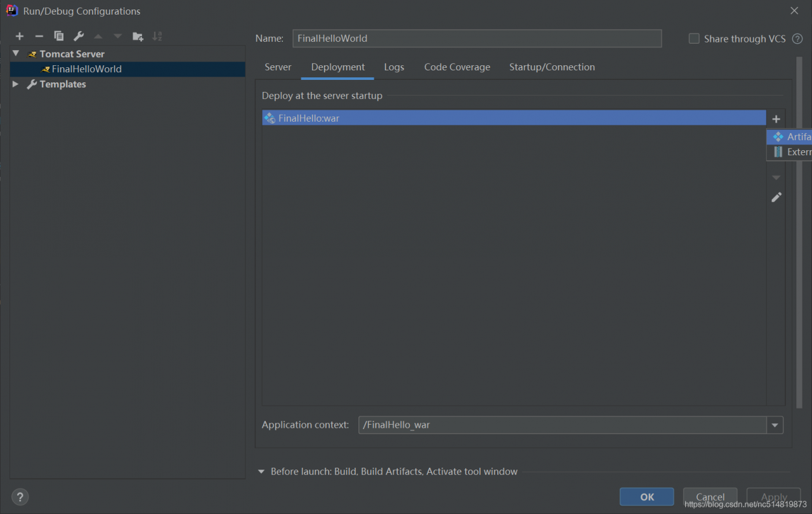
Task: Sort configurations alphabetically icon
Action: point(157,36)
